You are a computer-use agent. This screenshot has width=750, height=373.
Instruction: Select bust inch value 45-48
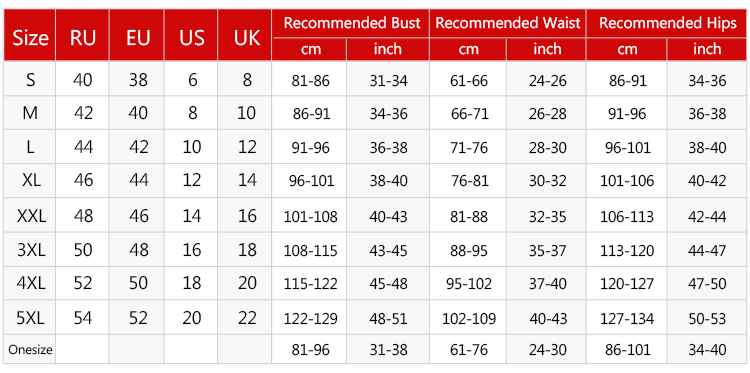[x=388, y=284]
